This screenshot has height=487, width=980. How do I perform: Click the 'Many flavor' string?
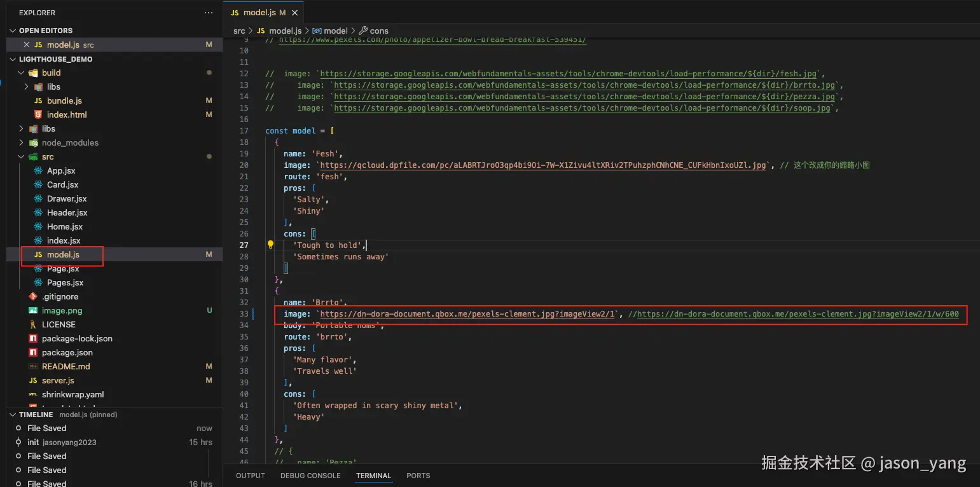pos(322,360)
